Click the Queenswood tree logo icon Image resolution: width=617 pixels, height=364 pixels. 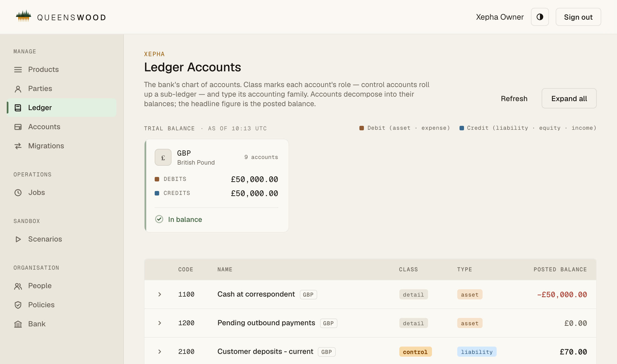(23, 16)
